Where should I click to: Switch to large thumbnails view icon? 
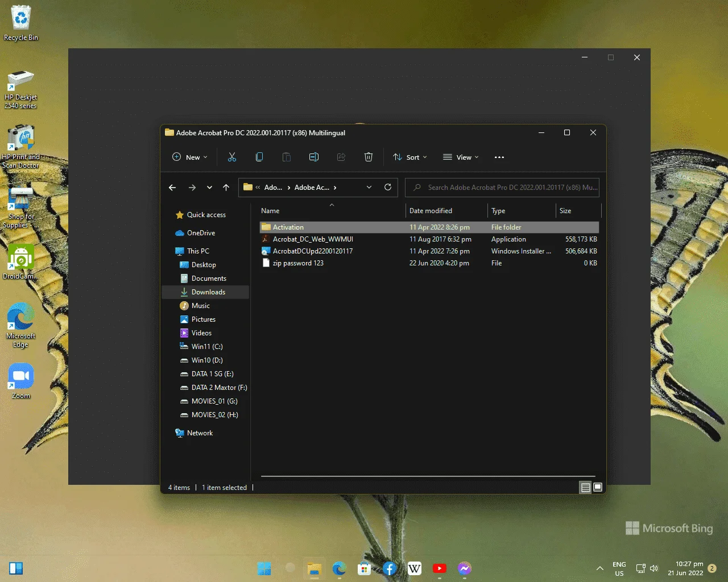(x=598, y=487)
